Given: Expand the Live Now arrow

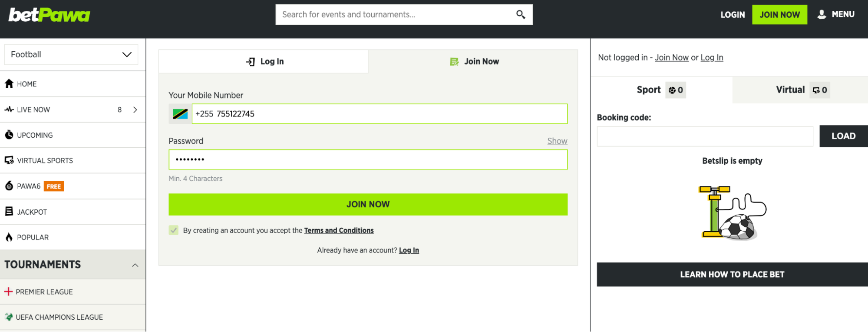Looking at the screenshot, I should pyautogui.click(x=135, y=110).
